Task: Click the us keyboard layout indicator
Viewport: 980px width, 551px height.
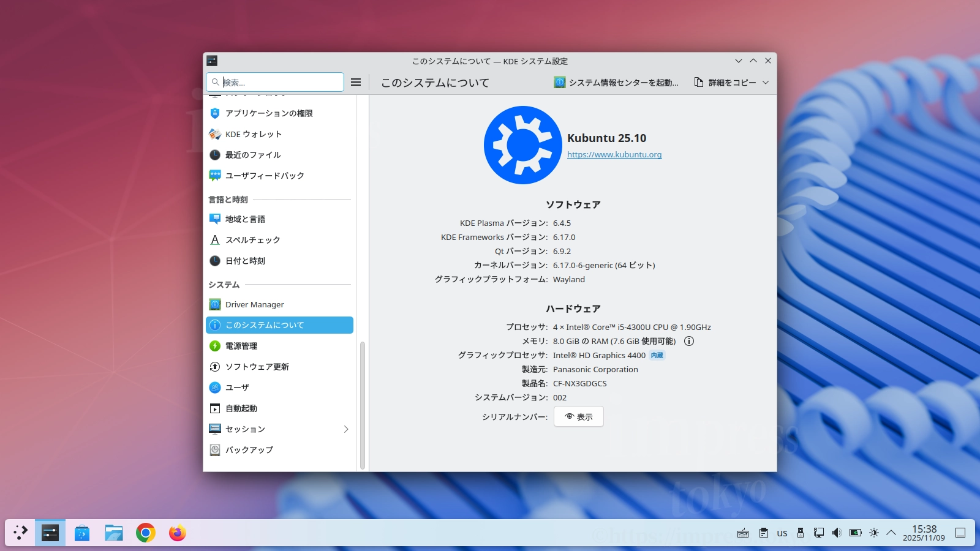Action: coord(782,533)
